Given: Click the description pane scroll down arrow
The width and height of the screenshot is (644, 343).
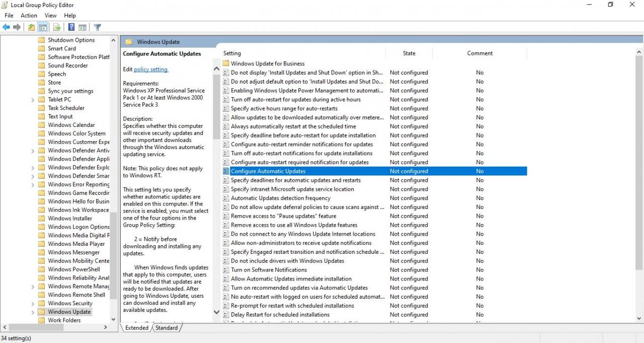Looking at the screenshot, I should (217, 312).
